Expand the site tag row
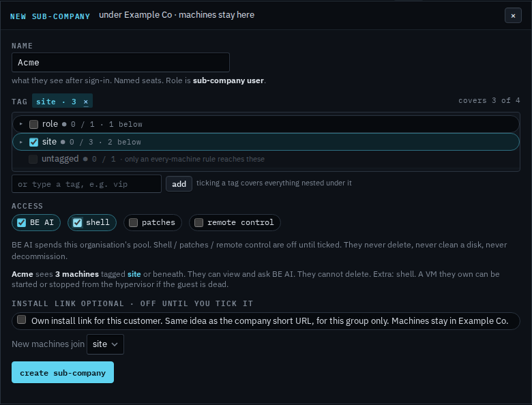The width and height of the screenshot is (532, 405). 21,142
